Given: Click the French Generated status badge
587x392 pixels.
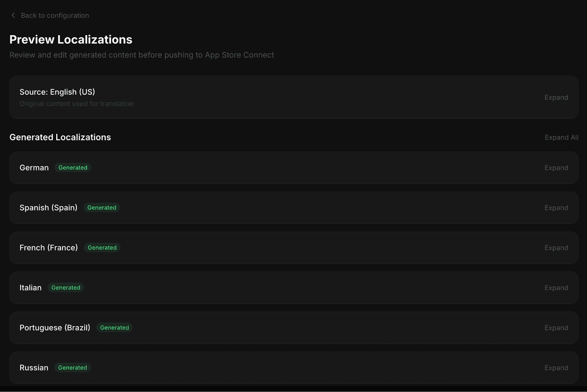Looking at the screenshot, I should 102,248.
